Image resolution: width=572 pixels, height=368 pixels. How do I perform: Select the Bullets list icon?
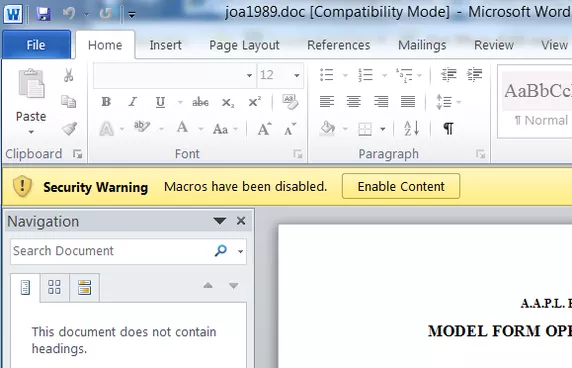[326, 75]
